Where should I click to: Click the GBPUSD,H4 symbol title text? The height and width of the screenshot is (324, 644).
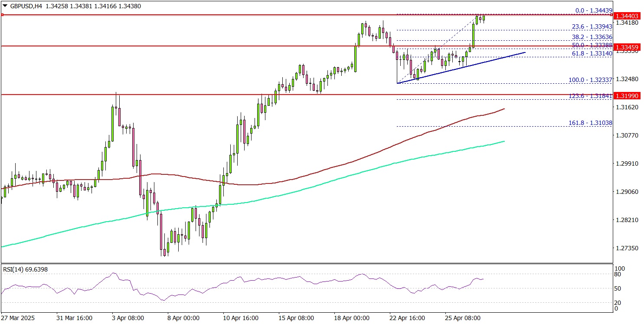point(26,6)
